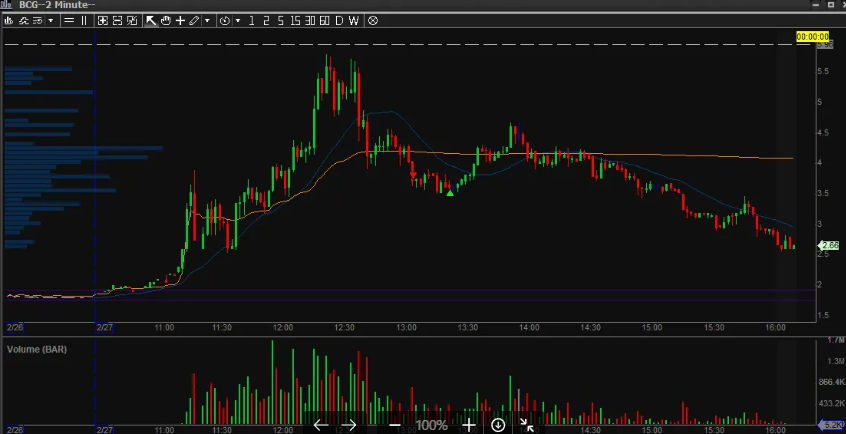Open dropdown next to pencil tool
The height and width of the screenshot is (434, 846).
coord(207,21)
